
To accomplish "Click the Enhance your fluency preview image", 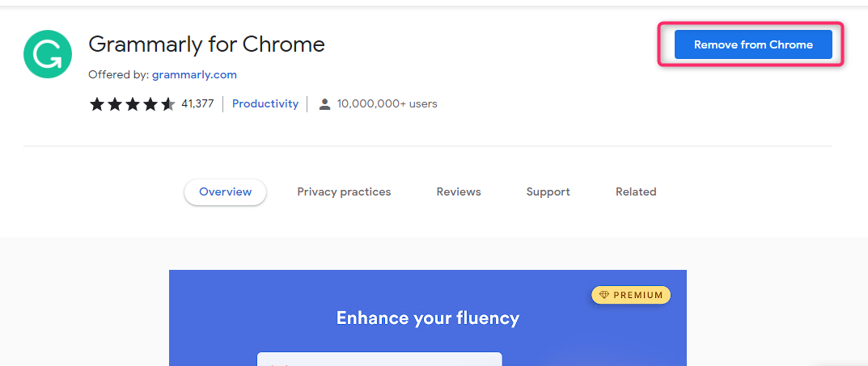I will coord(428,318).
